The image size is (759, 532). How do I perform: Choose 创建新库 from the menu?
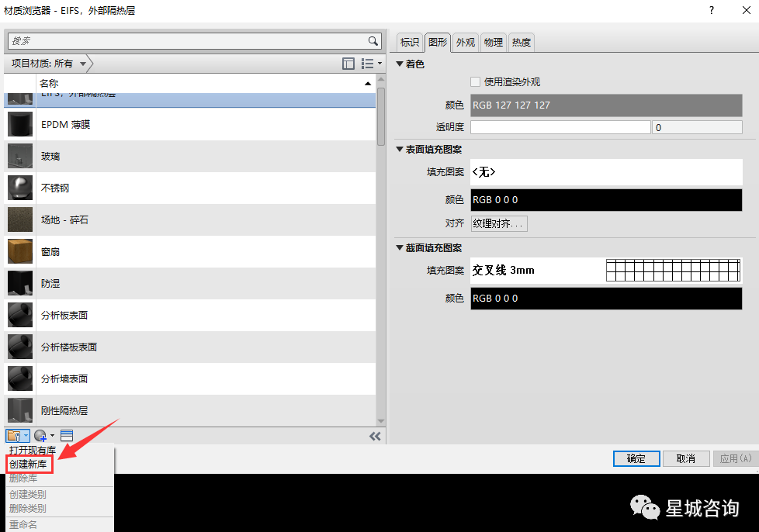29,464
